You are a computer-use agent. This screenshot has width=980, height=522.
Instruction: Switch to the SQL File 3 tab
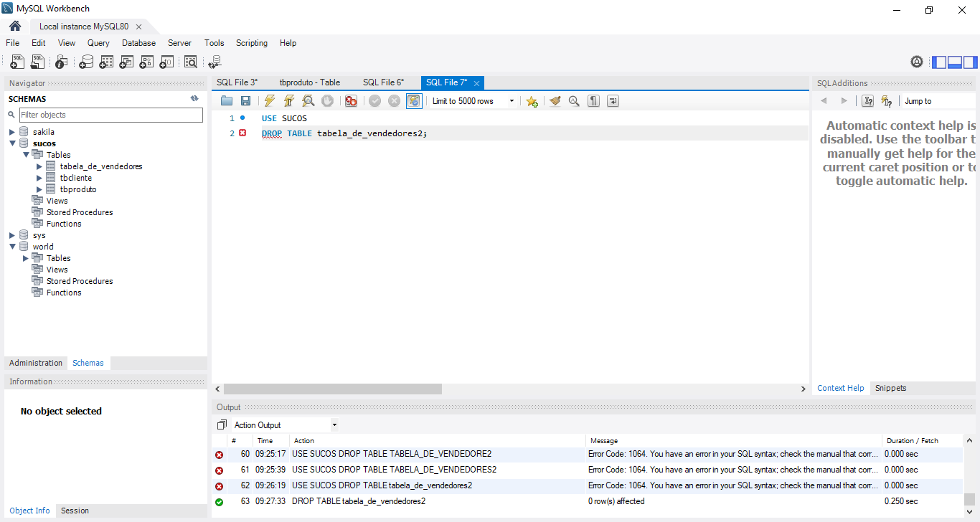click(237, 82)
